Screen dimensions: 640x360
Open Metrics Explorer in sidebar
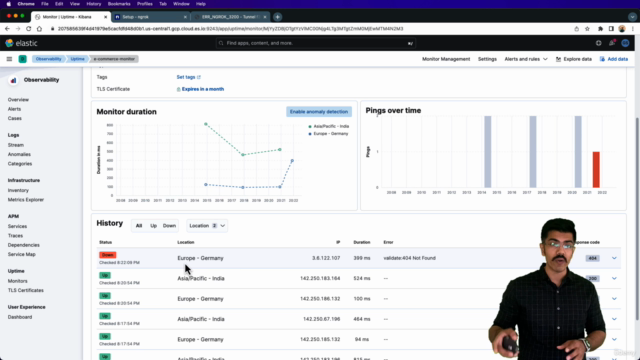coord(26,200)
